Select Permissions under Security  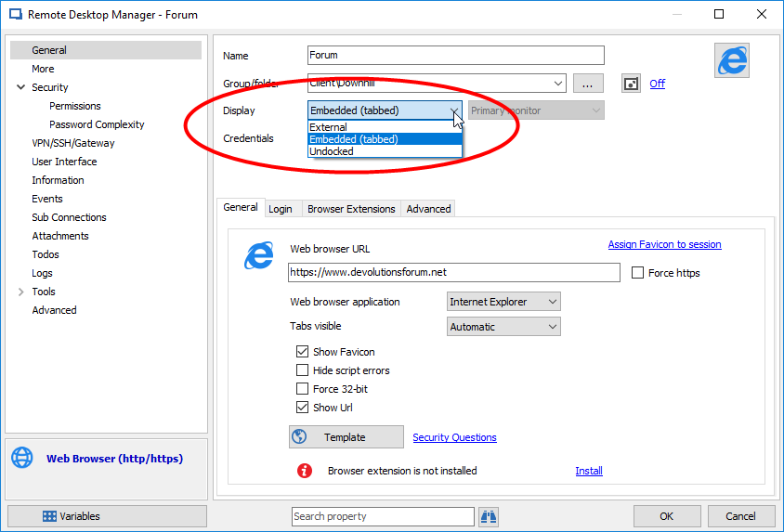pyautogui.click(x=75, y=106)
